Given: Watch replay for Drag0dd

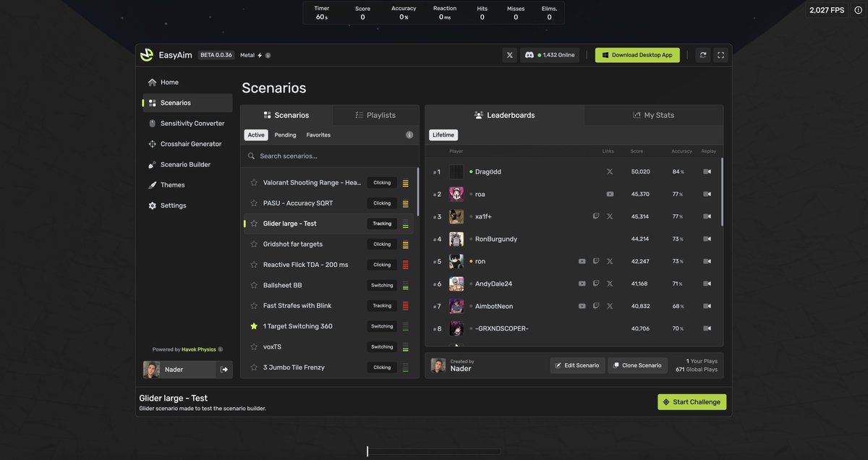Looking at the screenshot, I should [x=707, y=171].
